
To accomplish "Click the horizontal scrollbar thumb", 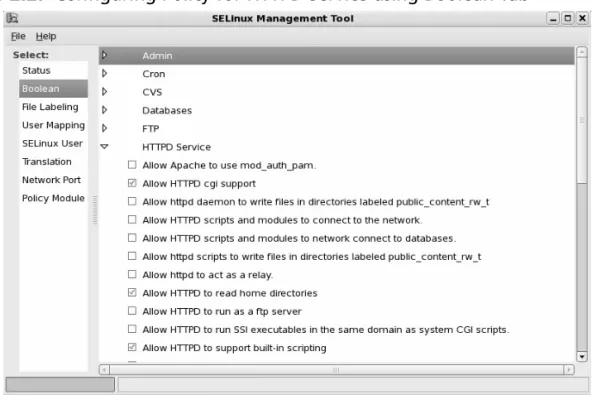I will pos(336,370).
